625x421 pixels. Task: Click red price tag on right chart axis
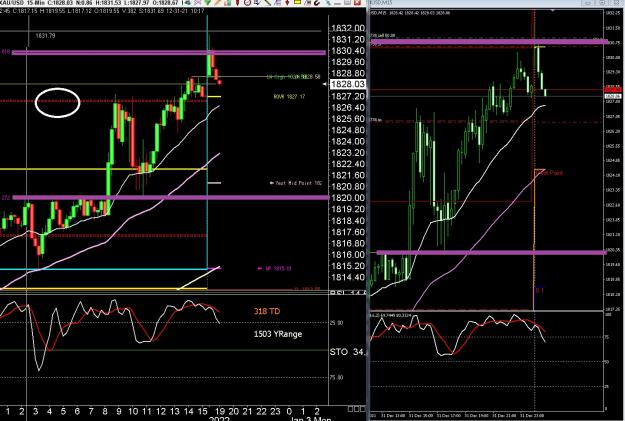coord(613,89)
